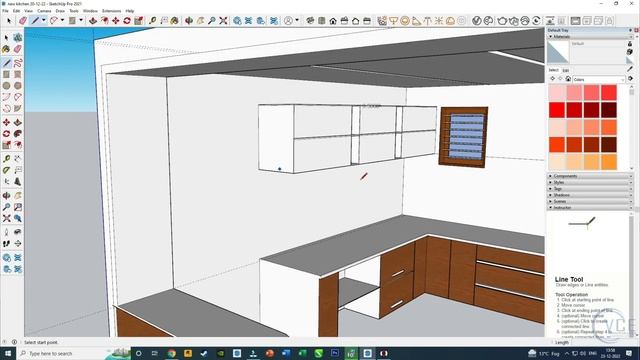Viewport: 640px width, 360px height.
Task: Click the Default material preview thumbnail
Action: click(558, 52)
